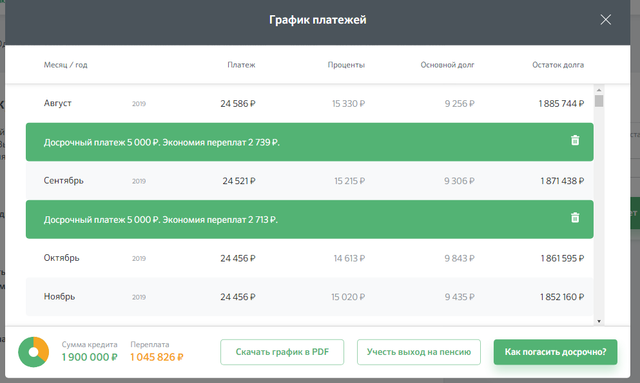Click August interest value 15 330 ₽

click(348, 104)
